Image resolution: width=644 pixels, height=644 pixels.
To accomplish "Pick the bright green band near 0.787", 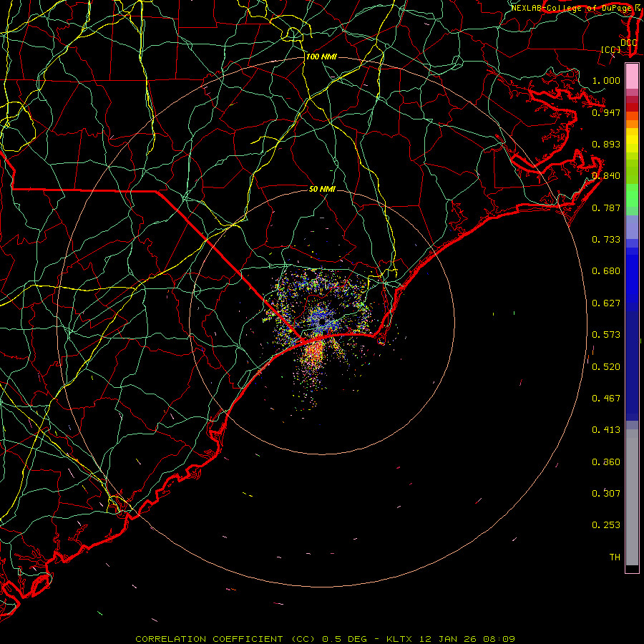I will 632,195.
